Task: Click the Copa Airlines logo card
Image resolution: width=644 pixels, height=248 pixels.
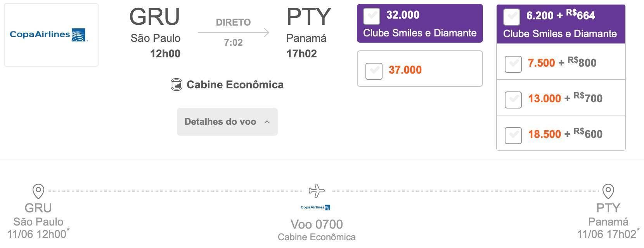Action: coord(51,35)
